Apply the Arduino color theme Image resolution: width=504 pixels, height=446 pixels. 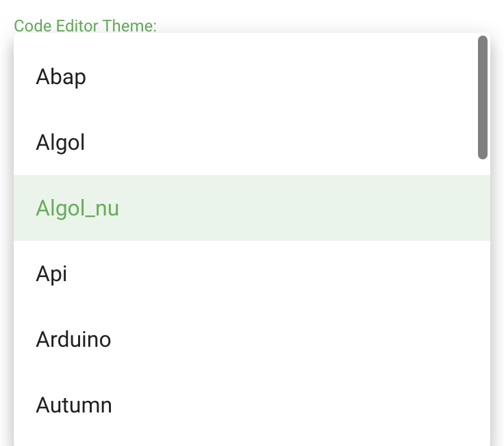252,339
